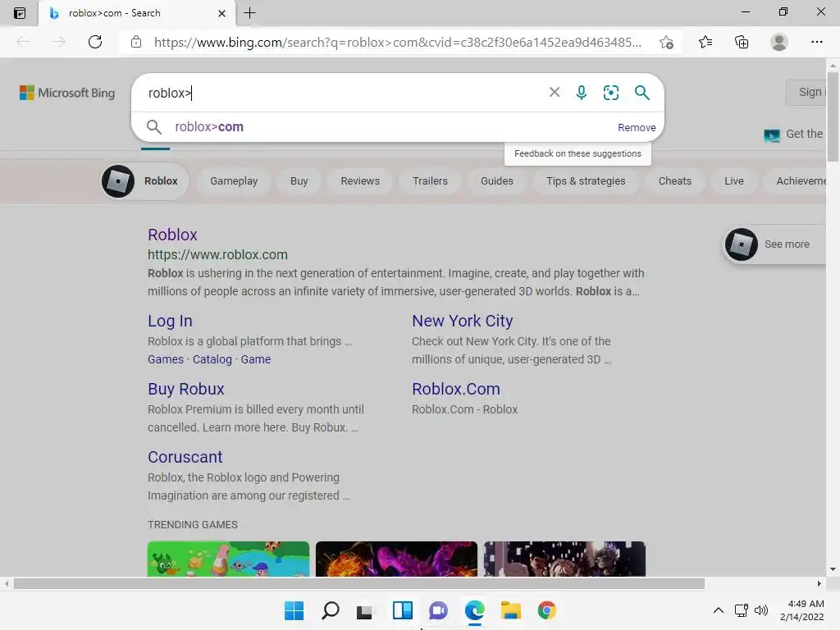Open the Catalog link under Log In

(x=212, y=359)
